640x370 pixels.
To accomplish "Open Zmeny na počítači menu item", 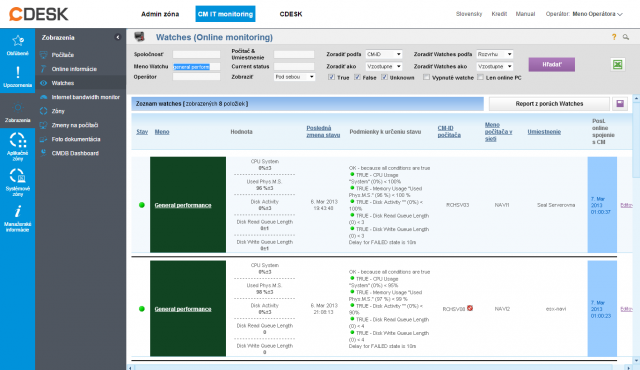I will point(75,125).
